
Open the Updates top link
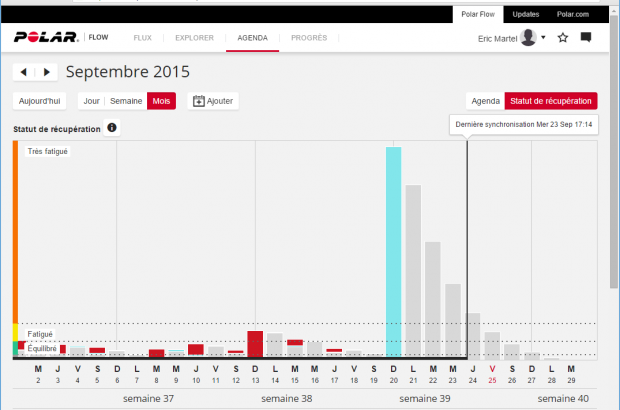pos(525,14)
